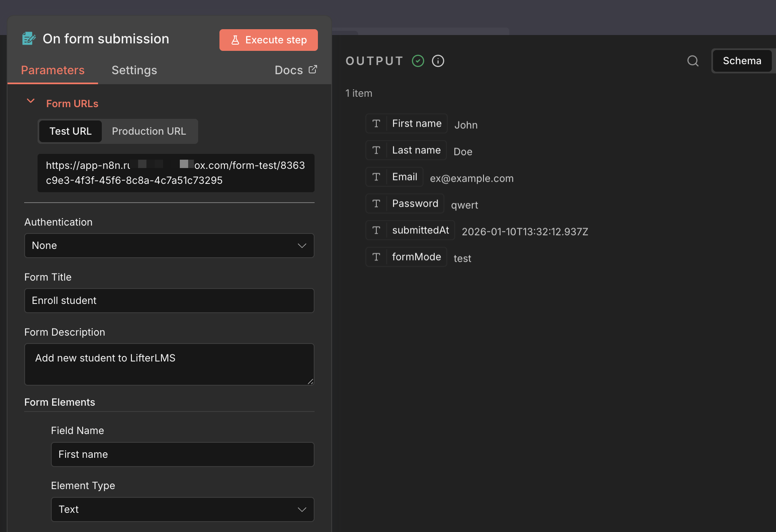Click the text type icon beside First name
The image size is (776, 532).
(376, 123)
